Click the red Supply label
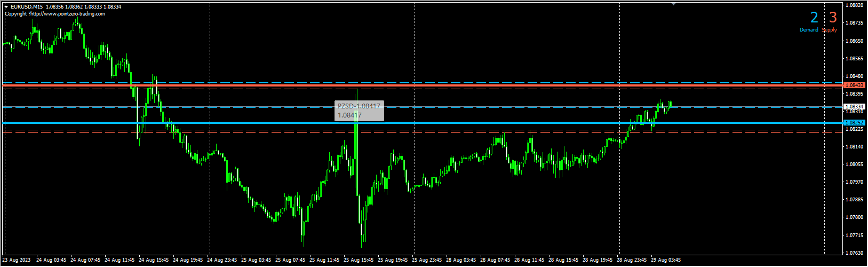The image size is (868, 267). [830, 30]
